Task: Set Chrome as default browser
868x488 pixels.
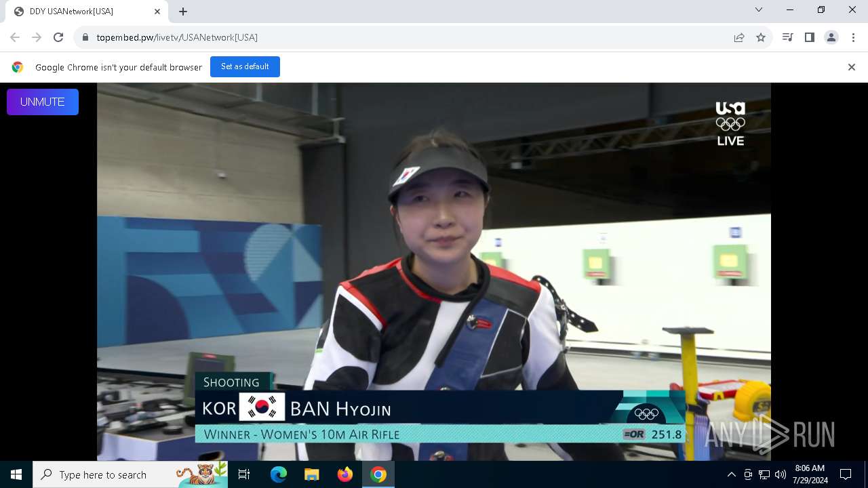Action: tap(245, 66)
